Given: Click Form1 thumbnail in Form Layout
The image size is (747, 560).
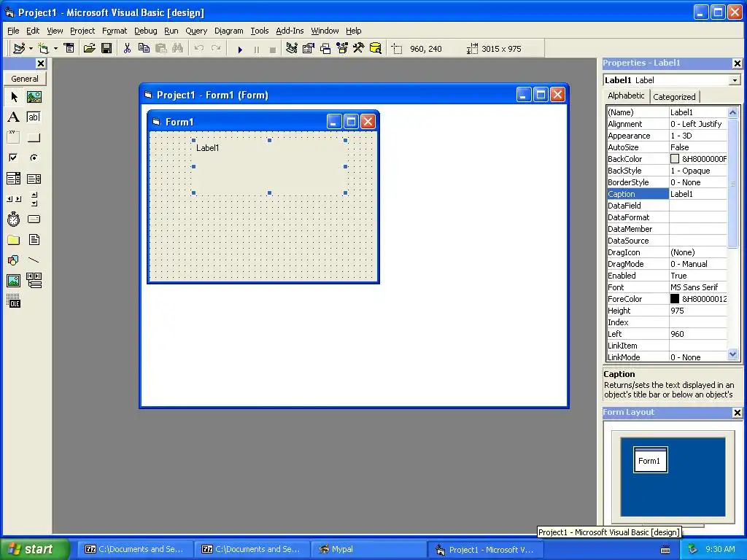Looking at the screenshot, I should coord(650,459).
